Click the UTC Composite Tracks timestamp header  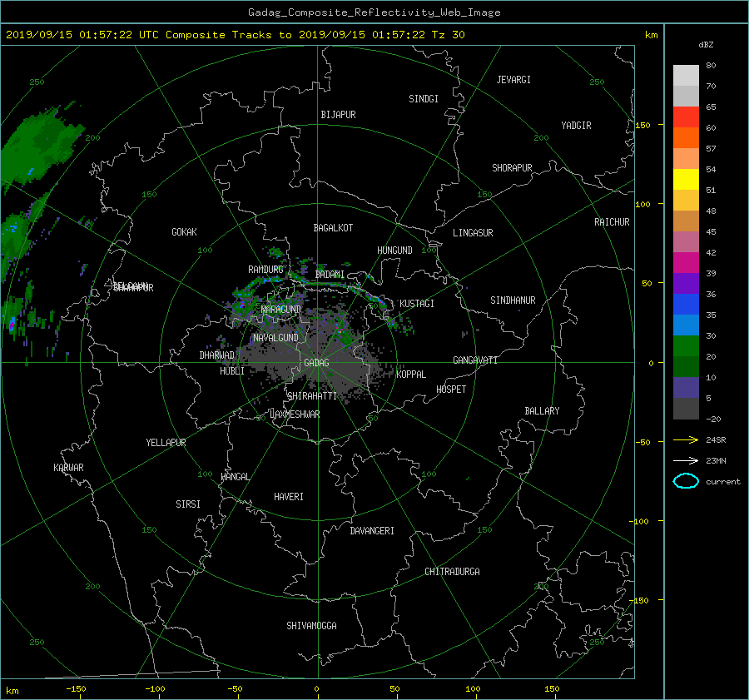(235, 35)
